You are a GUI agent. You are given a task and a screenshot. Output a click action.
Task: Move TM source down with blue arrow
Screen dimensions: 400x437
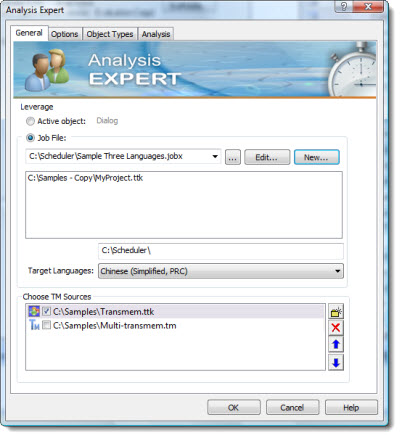pyautogui.click(x=336, y=362)
